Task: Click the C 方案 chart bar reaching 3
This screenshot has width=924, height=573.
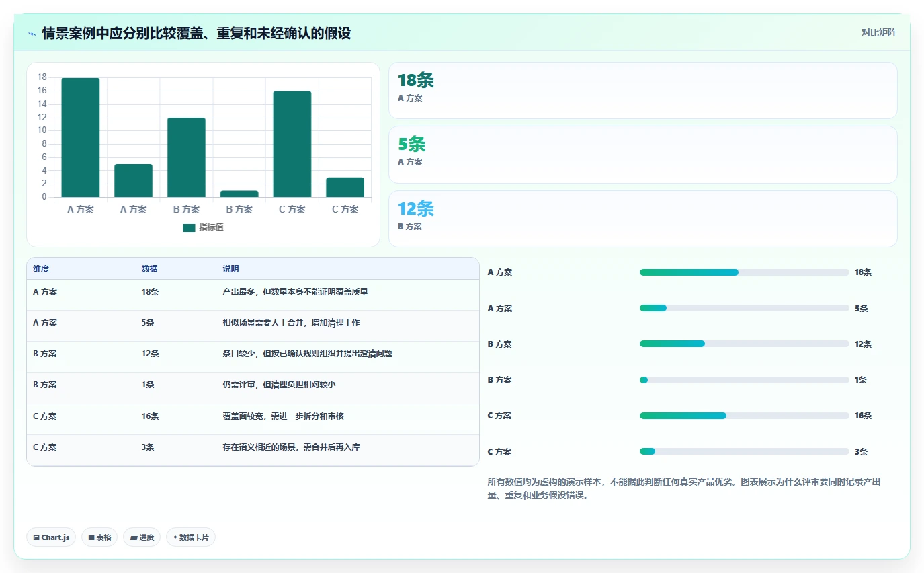Action: [x=345, y=187]
